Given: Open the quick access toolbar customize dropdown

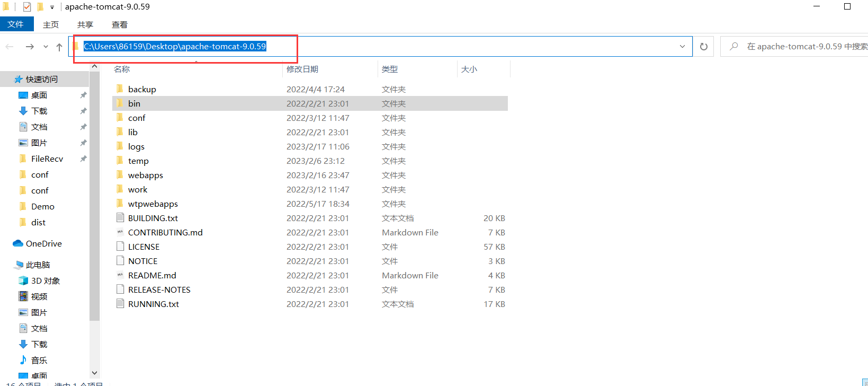Looking at the screenshot, I should pos(52,7).
